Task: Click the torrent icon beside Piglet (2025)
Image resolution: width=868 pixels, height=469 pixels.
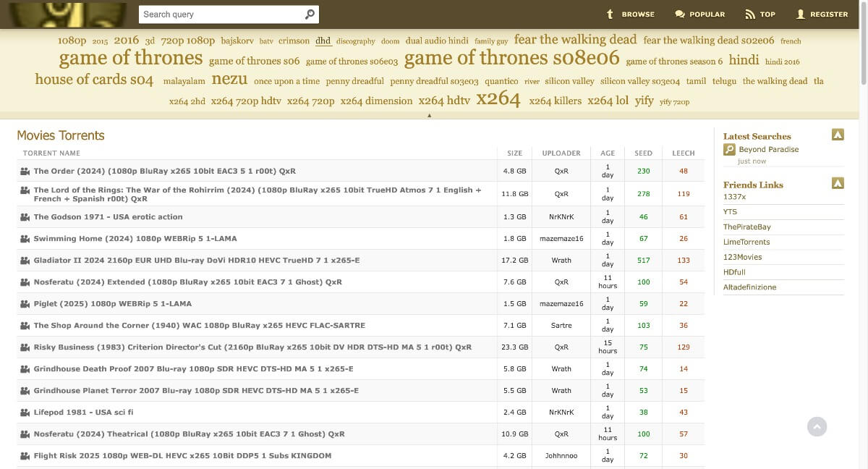Action: pos(24,303)
